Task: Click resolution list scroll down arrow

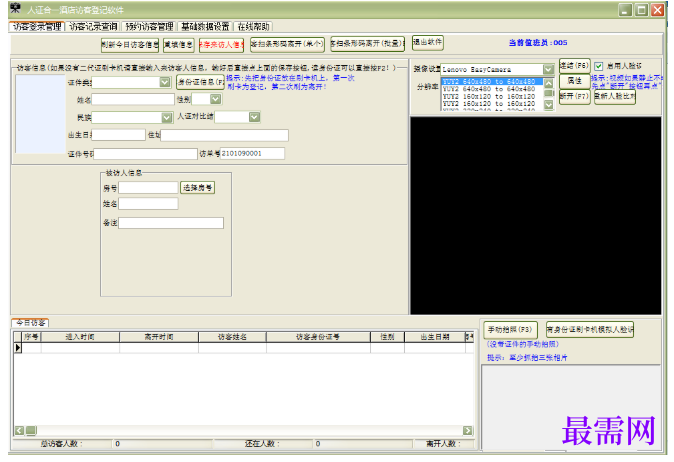Action: [549, 104]
